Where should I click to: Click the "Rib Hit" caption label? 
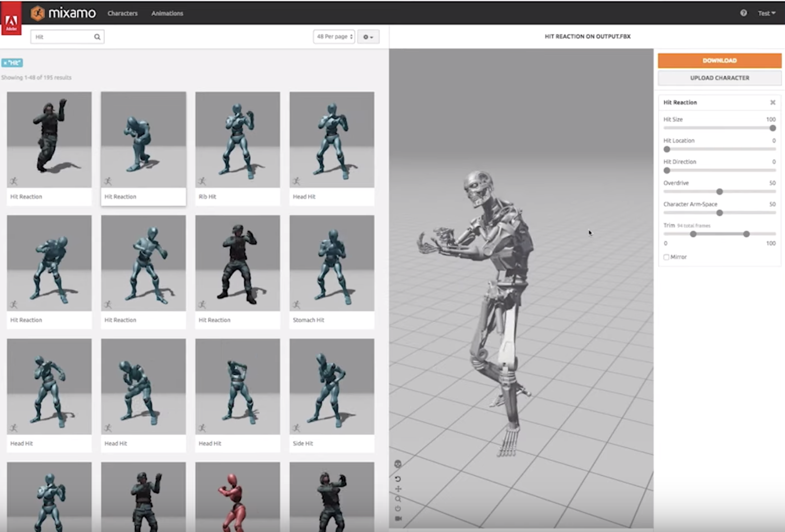pos(207,197)
